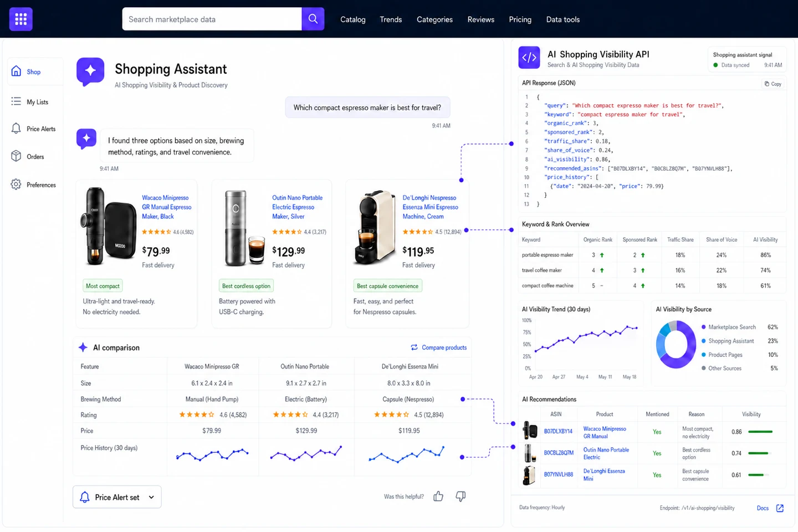Click the Wacaco Minipresso product image
The width and height of the screenshot is (798, 532).
tap(110, 227)
